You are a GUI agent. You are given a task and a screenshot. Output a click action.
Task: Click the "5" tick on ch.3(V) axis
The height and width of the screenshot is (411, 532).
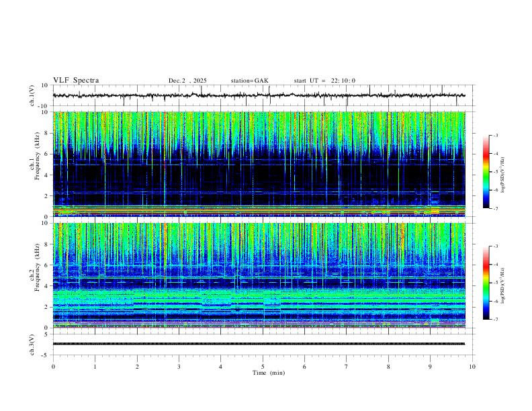[47, 334]
